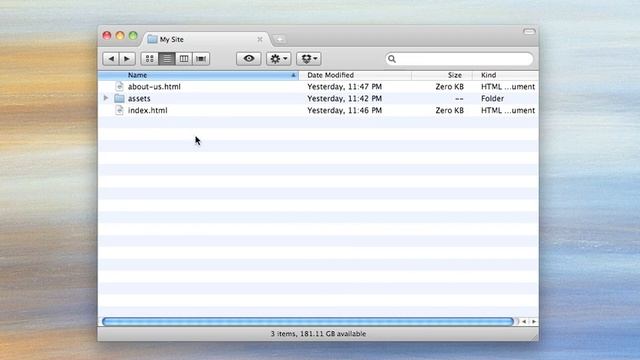The width and height of the screenshot is (640, 360).
Task: Sort by the Size column header
Action: [x=442, y=75]
